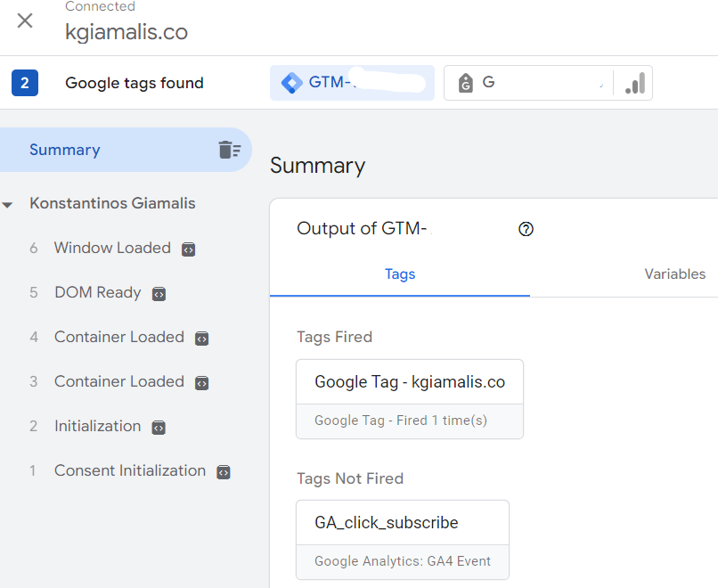
Task: Click the Google Tag Manager diamond icon
Action: [x=291, y=83]
